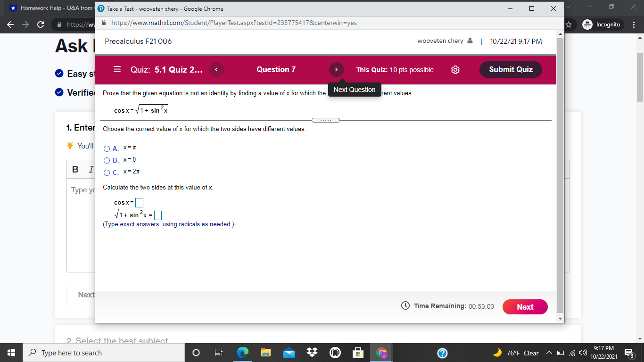The image size is (644, 362).
Task: Select option C, x = 2π
Action: pyautogui.click(x=107, y=173)
